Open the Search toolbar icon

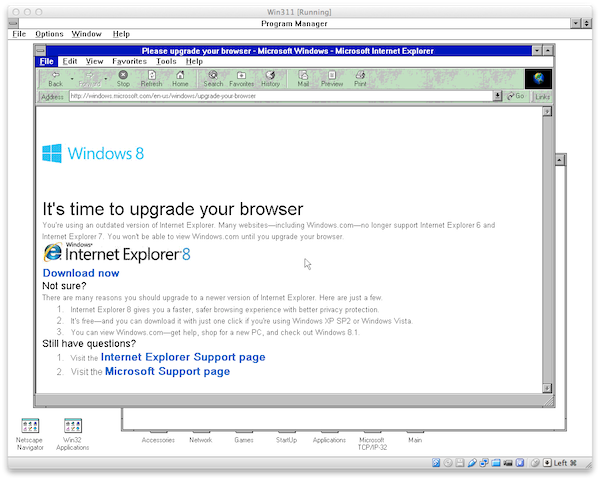point(213,78)
